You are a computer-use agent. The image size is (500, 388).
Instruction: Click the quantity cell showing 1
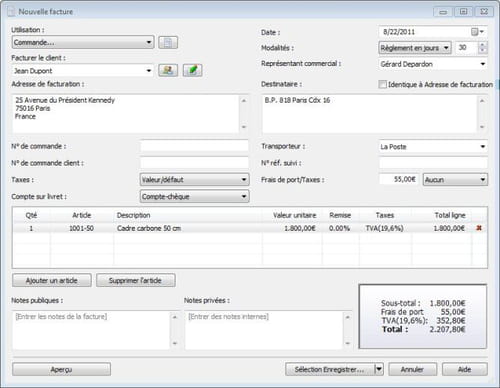click(x=31, y=228)
